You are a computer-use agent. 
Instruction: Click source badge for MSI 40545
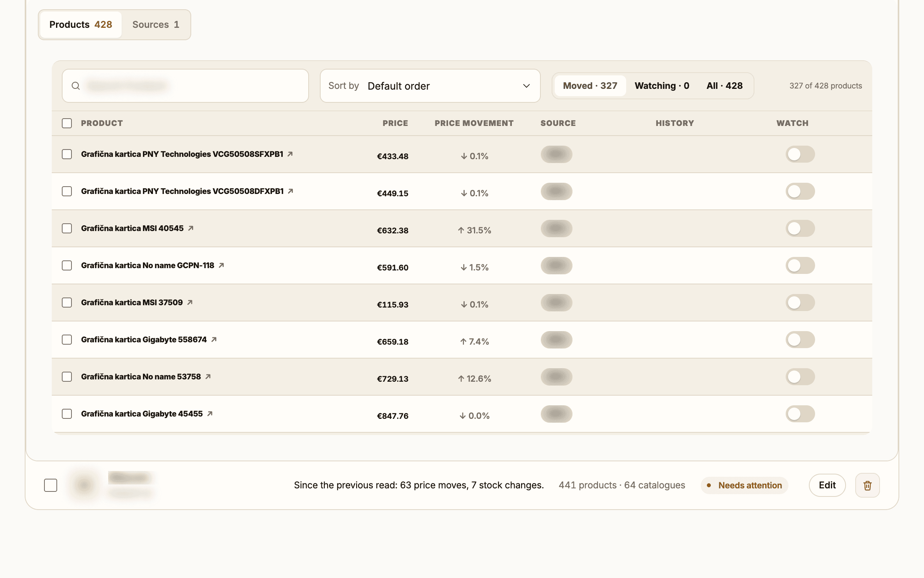pyautogui.click(x=556, y=228)
